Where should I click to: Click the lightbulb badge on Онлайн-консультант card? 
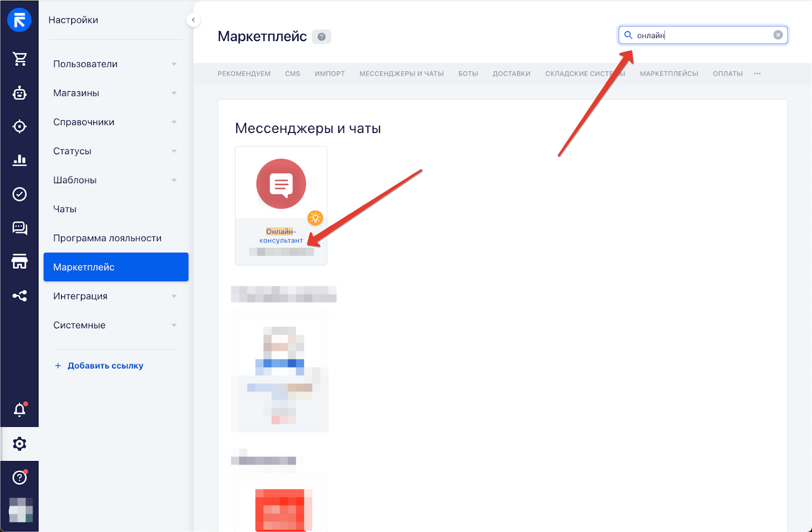pos(316,218)
